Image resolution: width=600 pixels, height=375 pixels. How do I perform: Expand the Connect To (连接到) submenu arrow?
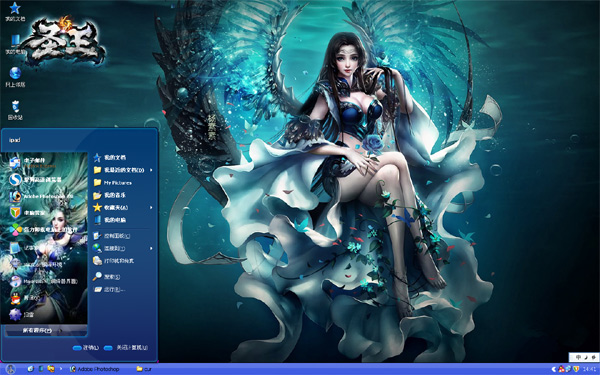tap(151, 248)
